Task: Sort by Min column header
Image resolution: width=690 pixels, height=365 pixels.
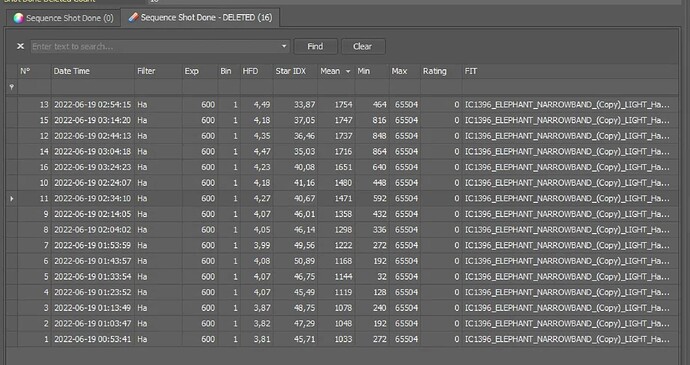Action: (372, 71)
